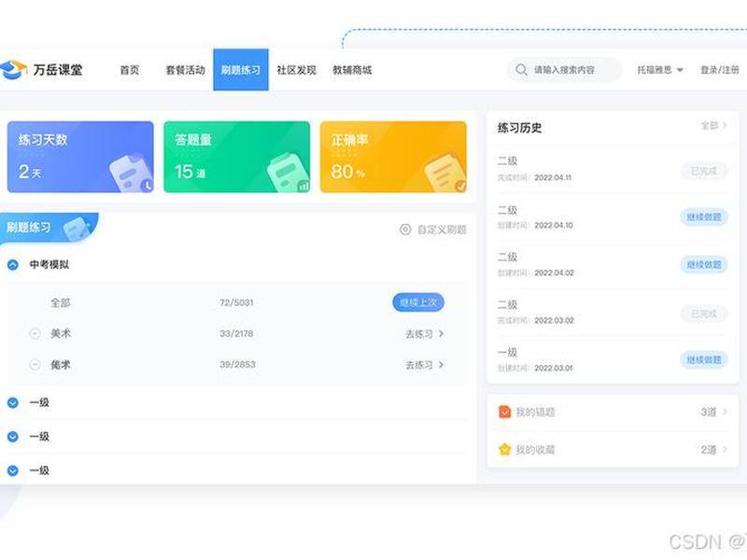Screen dimensions: 747x560
Task: Click 去练习 on the 39/2853 row
Action: (x=425, y=365)
